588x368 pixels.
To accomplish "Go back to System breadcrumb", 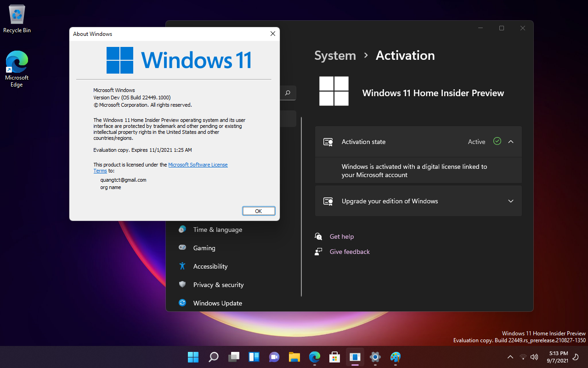I will tap(335, 56).
